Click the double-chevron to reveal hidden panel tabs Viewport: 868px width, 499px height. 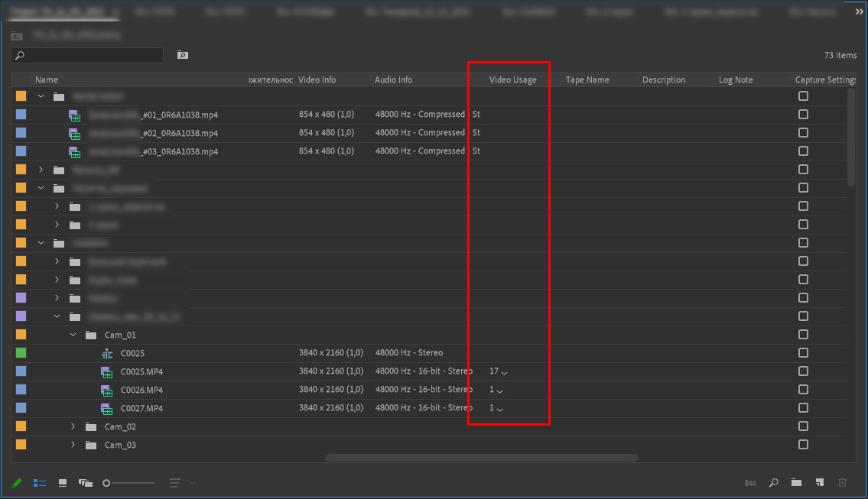[x=858, y=11]
